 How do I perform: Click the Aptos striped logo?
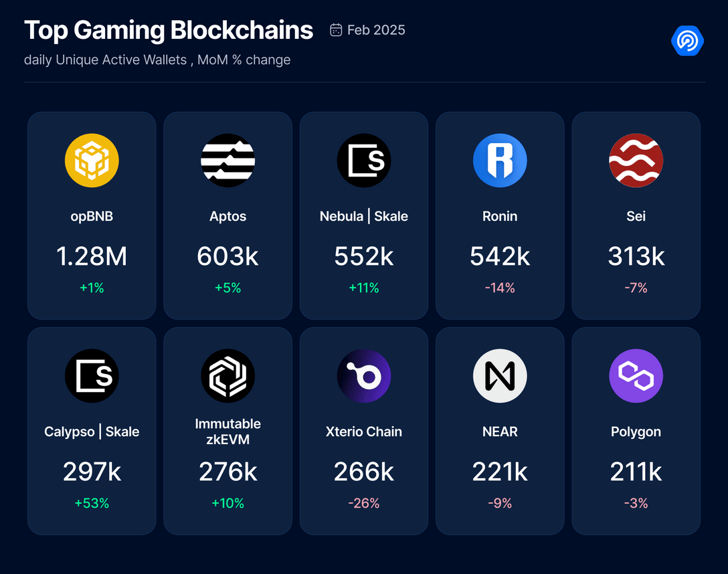pos(228,161)
